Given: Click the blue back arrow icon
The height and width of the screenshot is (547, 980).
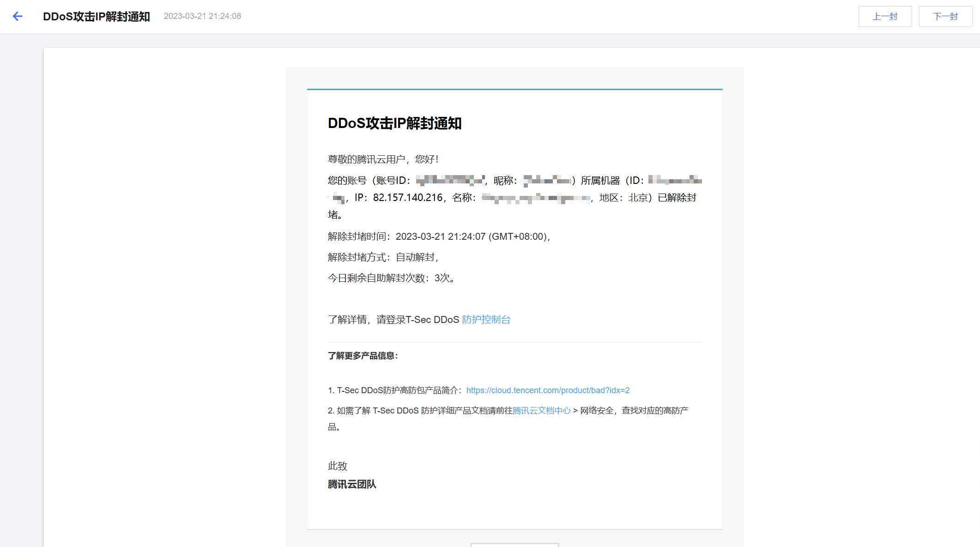Looking at the screenshot, I should (18, 17).
